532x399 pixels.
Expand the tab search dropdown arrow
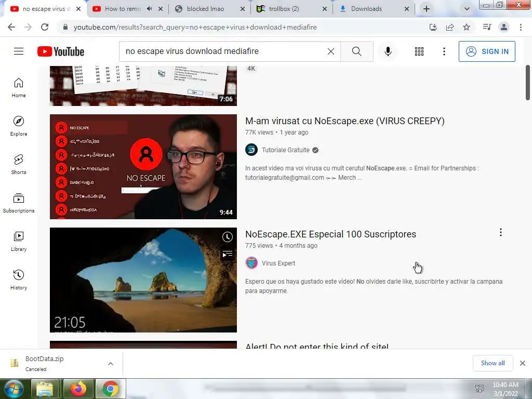pos(467,9)
